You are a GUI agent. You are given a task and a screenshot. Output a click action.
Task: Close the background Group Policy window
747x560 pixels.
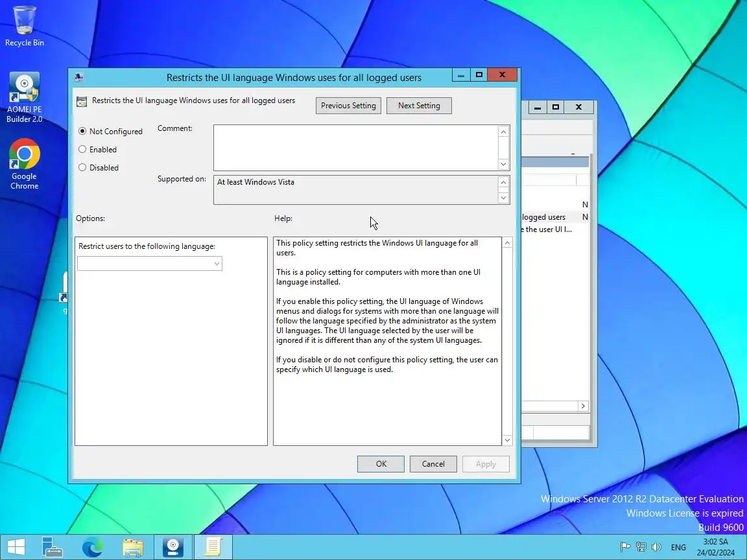coord(579,107)
